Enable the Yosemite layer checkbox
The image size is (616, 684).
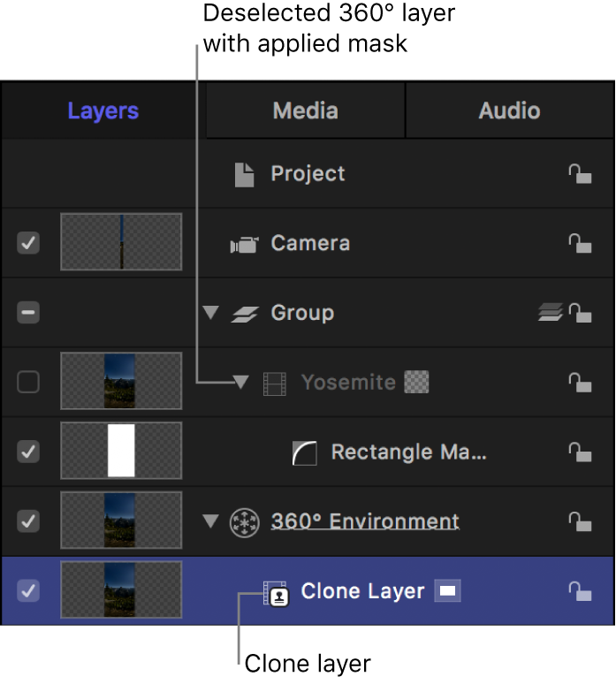[28, 382]
